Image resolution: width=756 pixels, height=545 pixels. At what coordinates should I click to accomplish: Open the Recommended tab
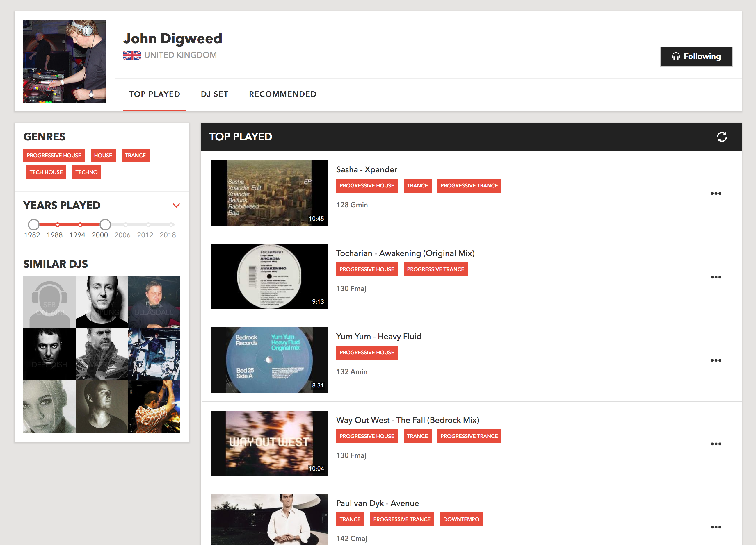(x=283, y=94)
